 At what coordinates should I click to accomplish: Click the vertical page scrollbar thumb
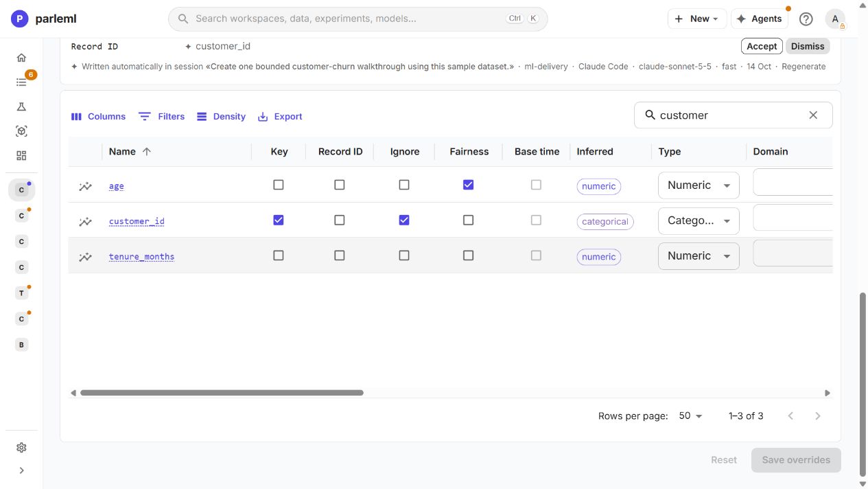coord(863,385)
